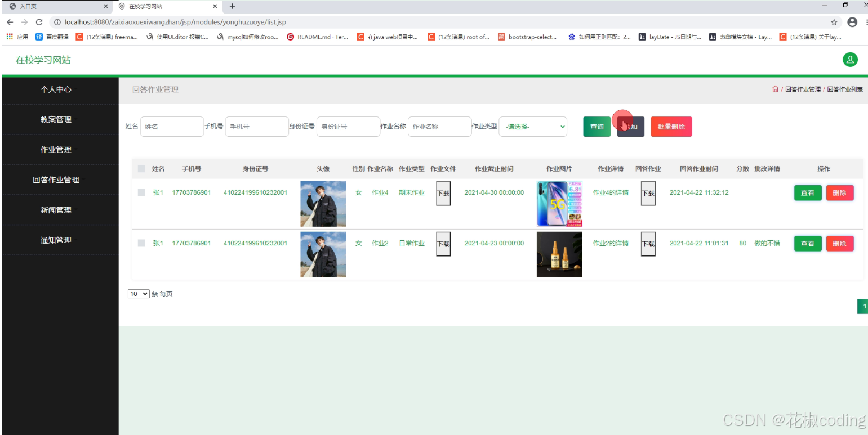Download 作业文件 for 作业4 row
This screenshot has height=435, width=868.
pos(443,193)
